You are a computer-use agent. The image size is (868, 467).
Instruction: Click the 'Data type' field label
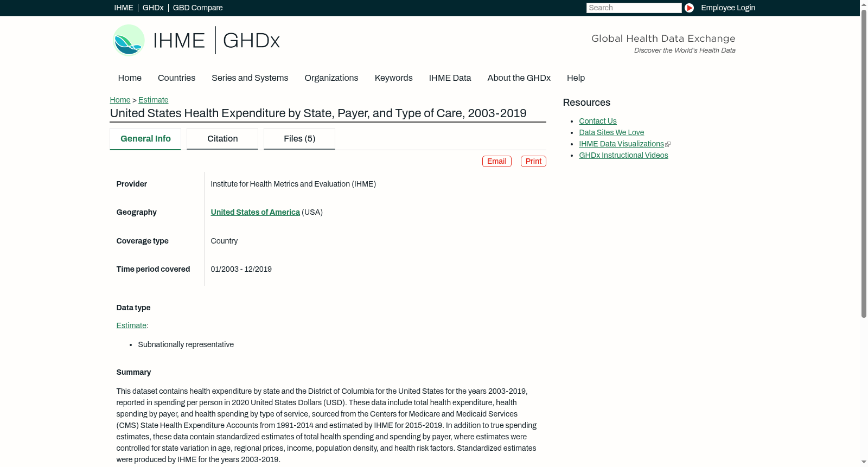coord(133,308)
